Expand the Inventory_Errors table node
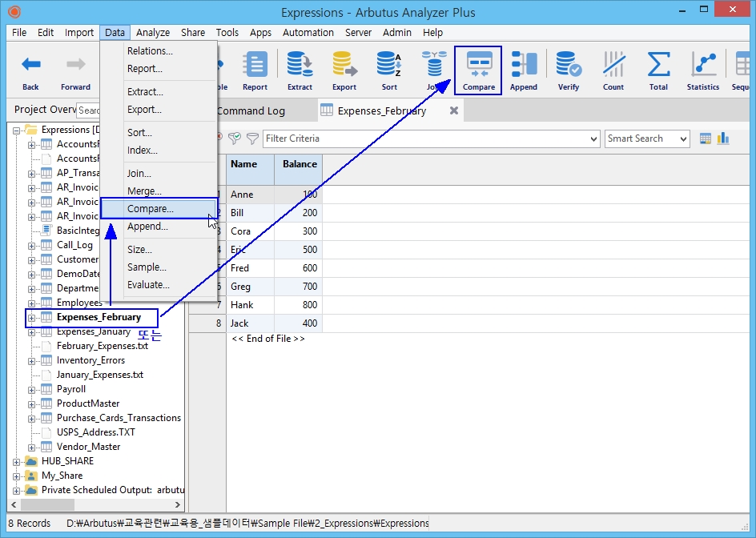The image size is (756, 538). [31, 361]
